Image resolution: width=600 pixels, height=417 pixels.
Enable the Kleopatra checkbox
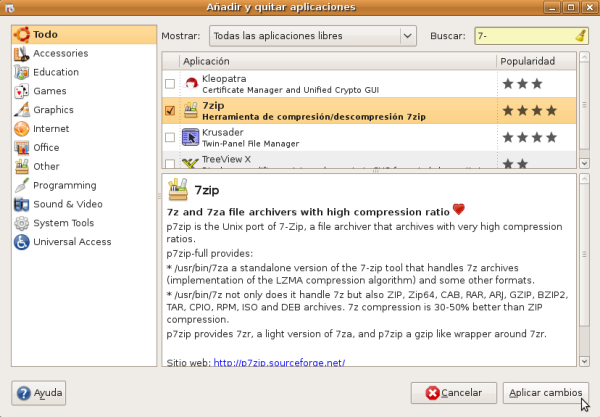coord(169,84)
